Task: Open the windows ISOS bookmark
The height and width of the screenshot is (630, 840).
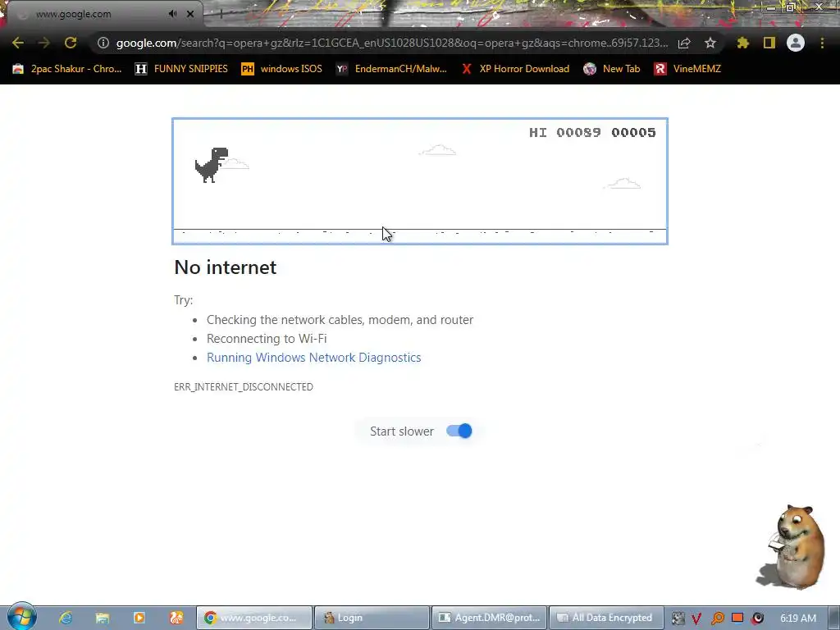Action: [x=282, y=69]
